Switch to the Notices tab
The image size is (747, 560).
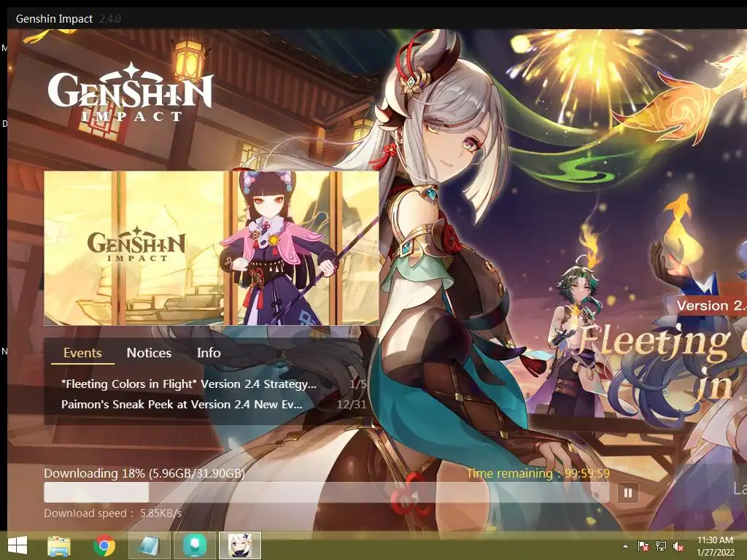coord(149,353)
